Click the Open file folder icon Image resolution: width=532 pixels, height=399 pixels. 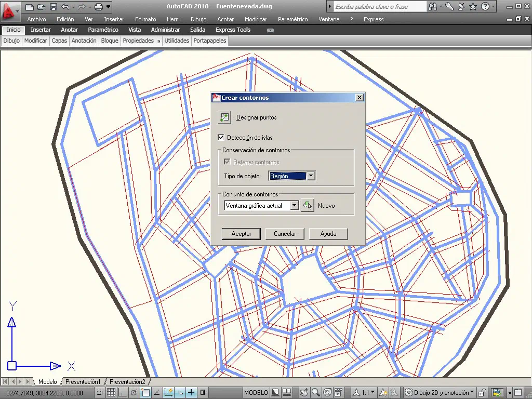coord(42,7)
